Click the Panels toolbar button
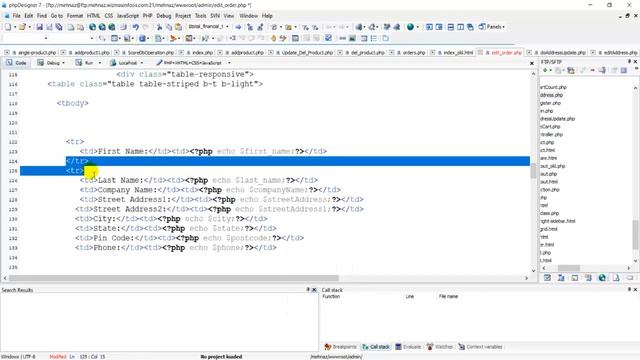640x360 pixels. (491, 27)
